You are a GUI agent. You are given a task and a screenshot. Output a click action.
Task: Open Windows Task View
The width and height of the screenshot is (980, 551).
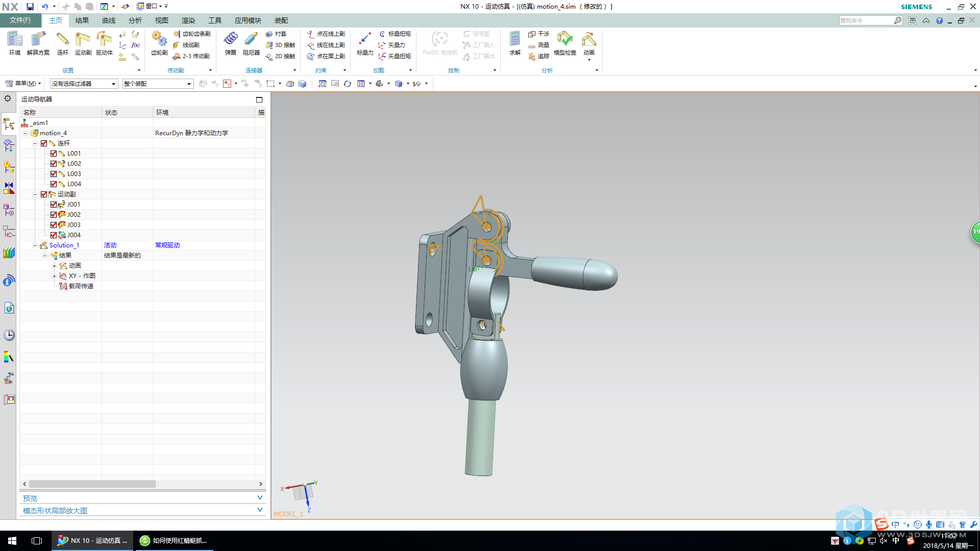37,541
